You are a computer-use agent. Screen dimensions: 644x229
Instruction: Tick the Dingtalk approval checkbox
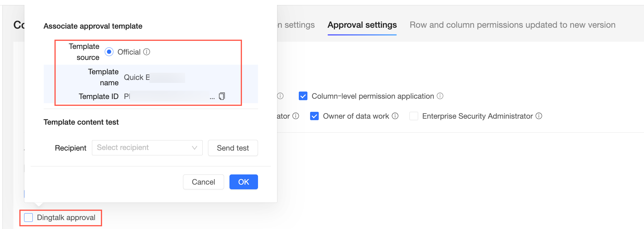pos(29,218)
